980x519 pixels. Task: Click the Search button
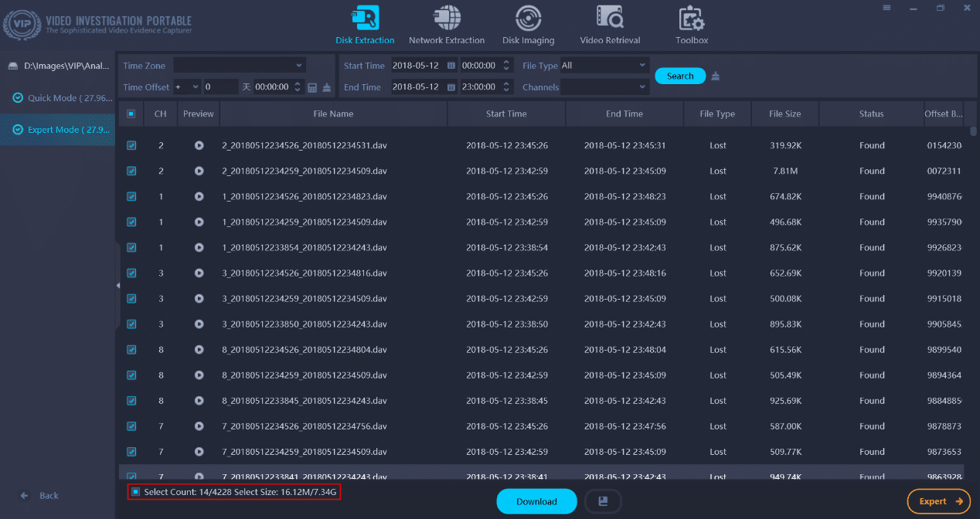(680, 76)
